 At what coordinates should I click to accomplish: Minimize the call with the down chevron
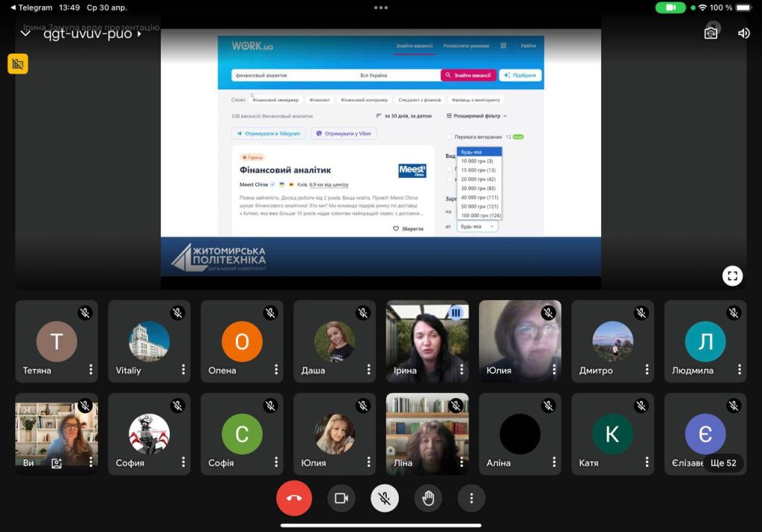pyautogui.click(x=25, y=33)
